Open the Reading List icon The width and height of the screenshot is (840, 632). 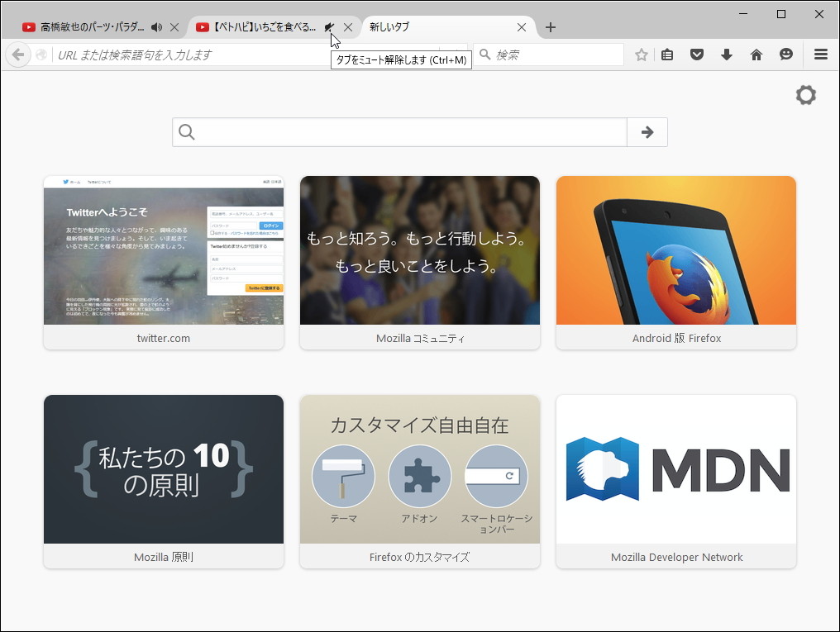(x=667, y=55)
